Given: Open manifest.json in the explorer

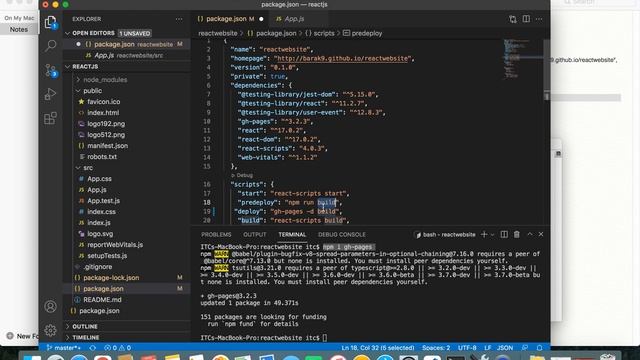Looking at the screenshot, I should [x=107, y=146].
